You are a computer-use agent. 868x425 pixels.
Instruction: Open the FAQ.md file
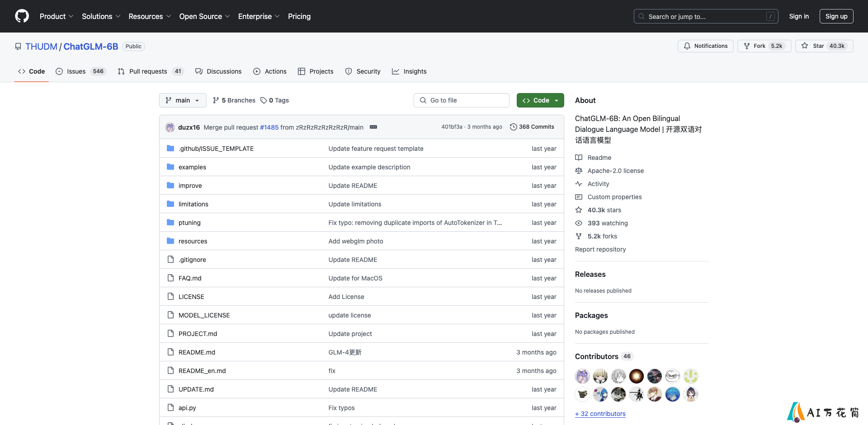(x=190, y=278)
